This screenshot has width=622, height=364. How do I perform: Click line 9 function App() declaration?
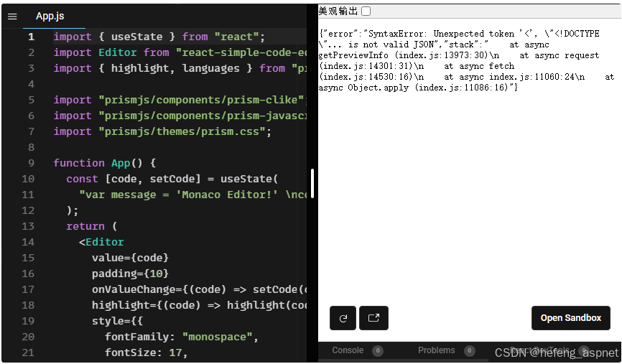[105, 163]
